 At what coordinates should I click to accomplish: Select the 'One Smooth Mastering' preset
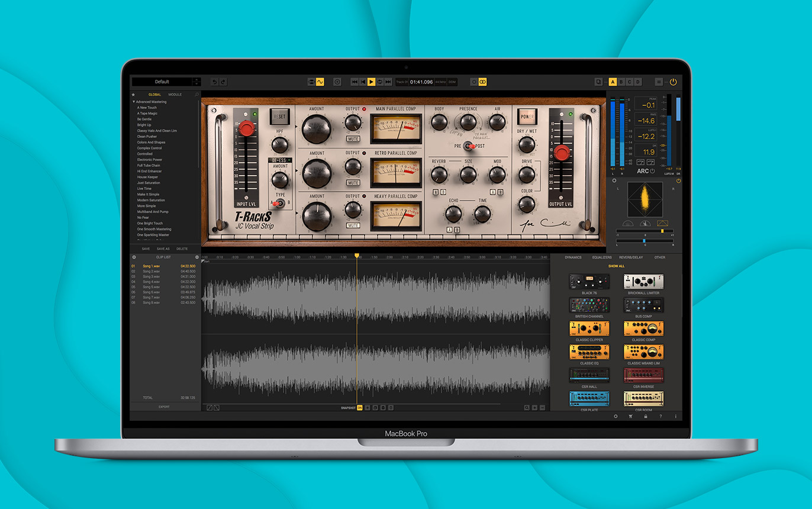[x=154, y=229]
